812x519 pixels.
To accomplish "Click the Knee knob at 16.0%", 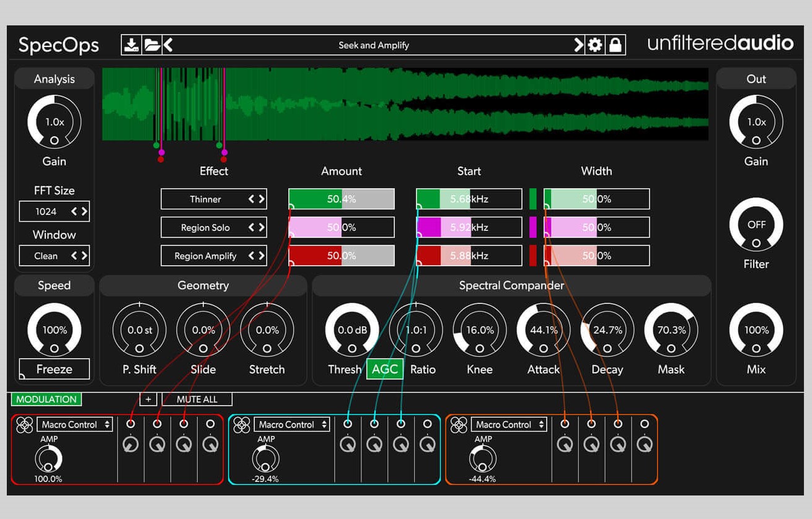I will pyautogui.click(x=480, y=330).
